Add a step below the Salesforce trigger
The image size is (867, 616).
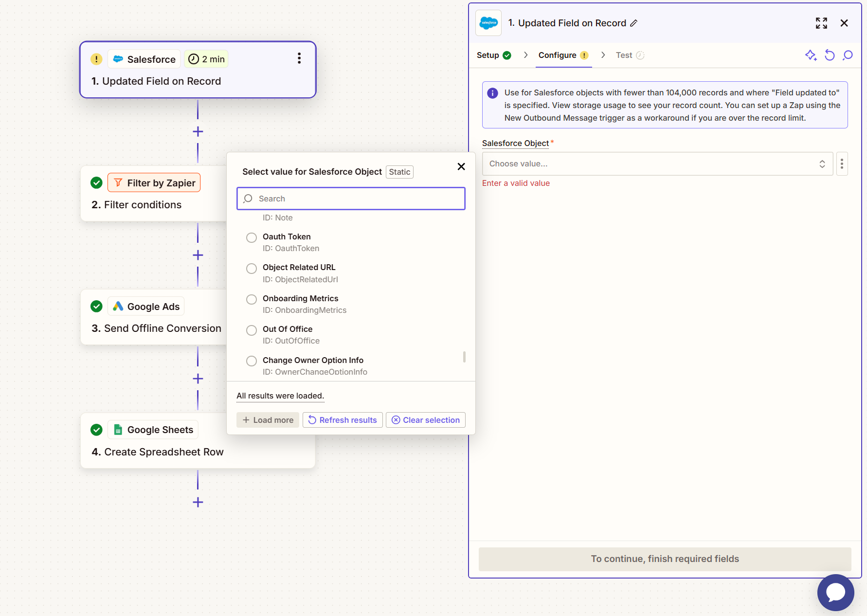[x=198, y=131]
